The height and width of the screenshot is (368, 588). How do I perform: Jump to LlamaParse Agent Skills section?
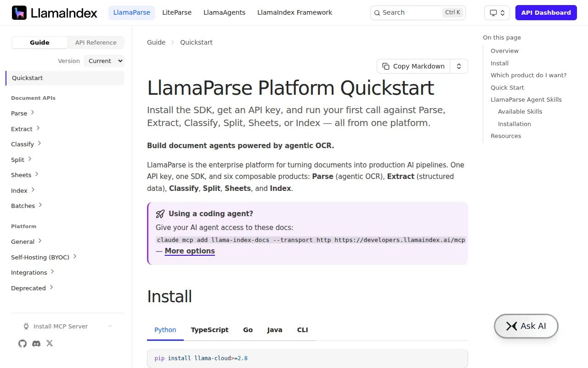526,100
